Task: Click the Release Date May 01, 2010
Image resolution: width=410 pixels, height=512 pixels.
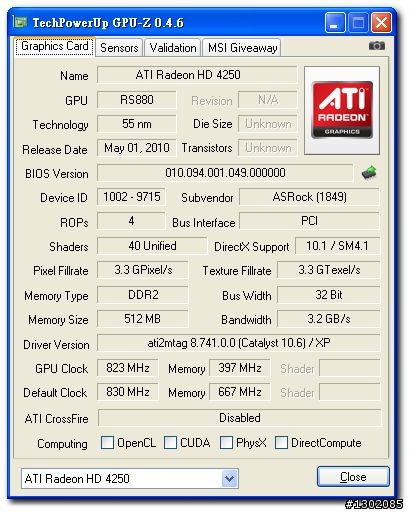Action: click(137, 148)
